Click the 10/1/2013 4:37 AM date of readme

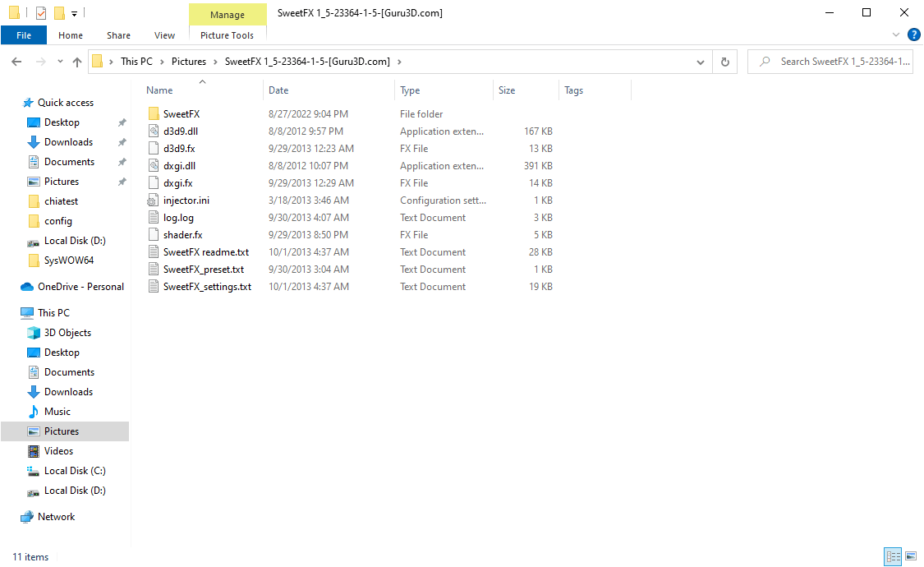click(309, 252)
